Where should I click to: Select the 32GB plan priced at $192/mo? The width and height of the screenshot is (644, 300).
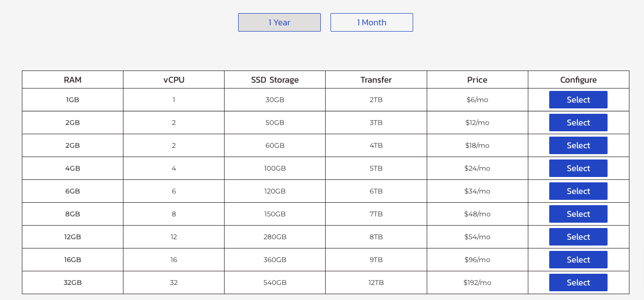(578, 282)
